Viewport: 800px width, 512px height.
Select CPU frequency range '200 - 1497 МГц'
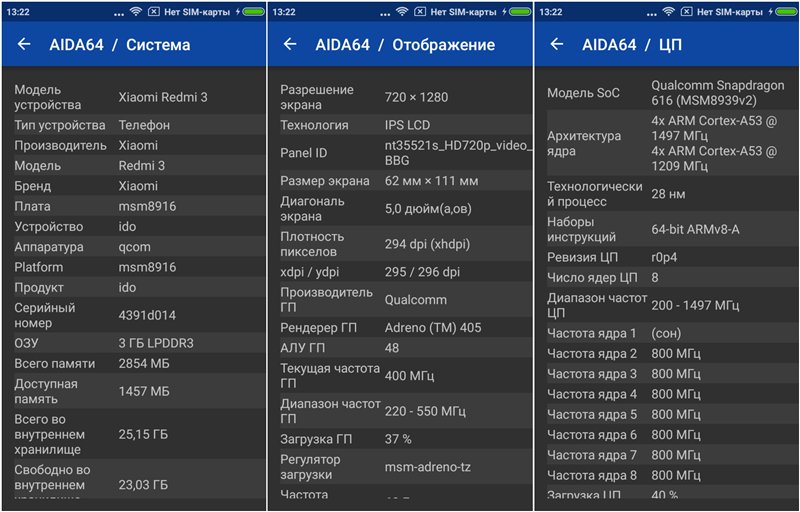[695, 305]
